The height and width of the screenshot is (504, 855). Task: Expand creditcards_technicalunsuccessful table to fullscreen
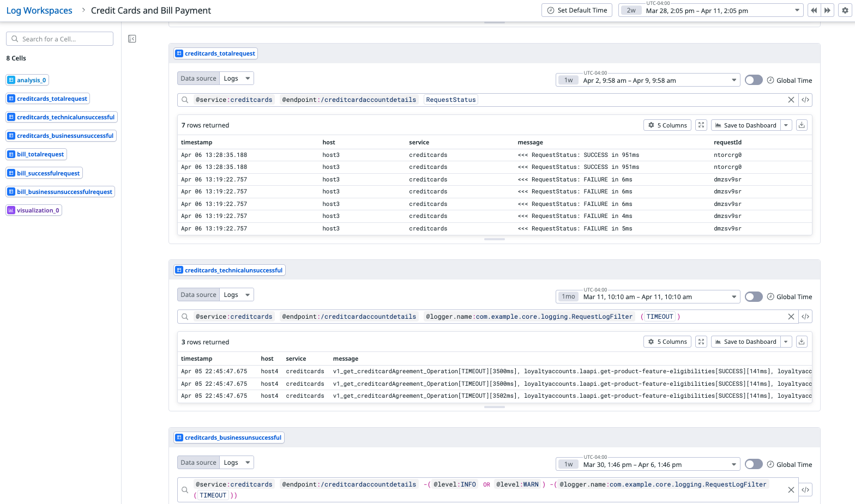[701, 342]
